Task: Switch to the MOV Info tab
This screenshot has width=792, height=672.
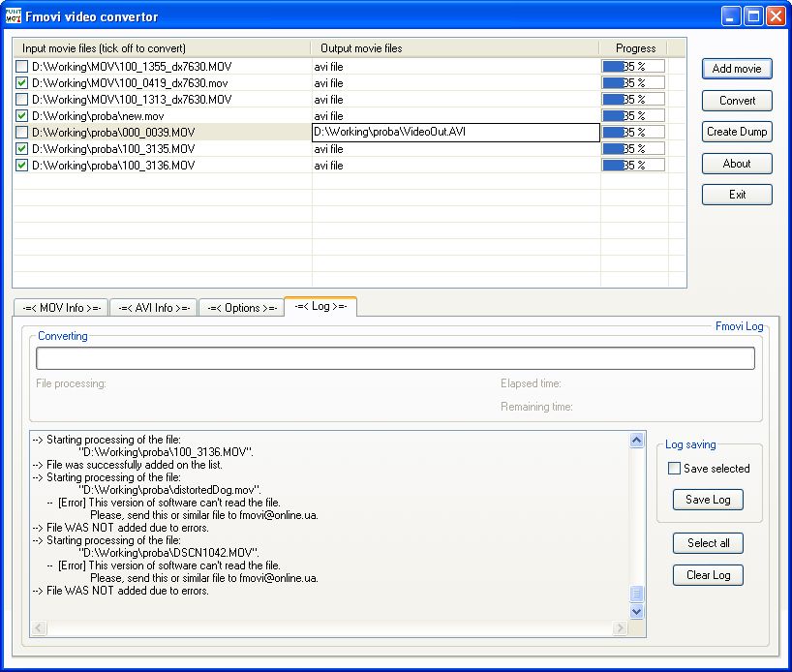Action: click(x=59, y=308)
